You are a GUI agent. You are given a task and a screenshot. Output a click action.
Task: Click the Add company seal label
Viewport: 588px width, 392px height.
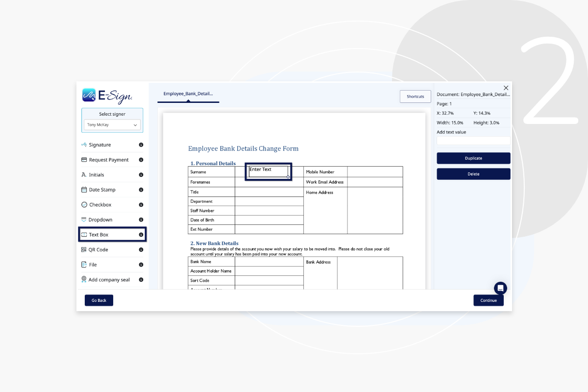109,280
